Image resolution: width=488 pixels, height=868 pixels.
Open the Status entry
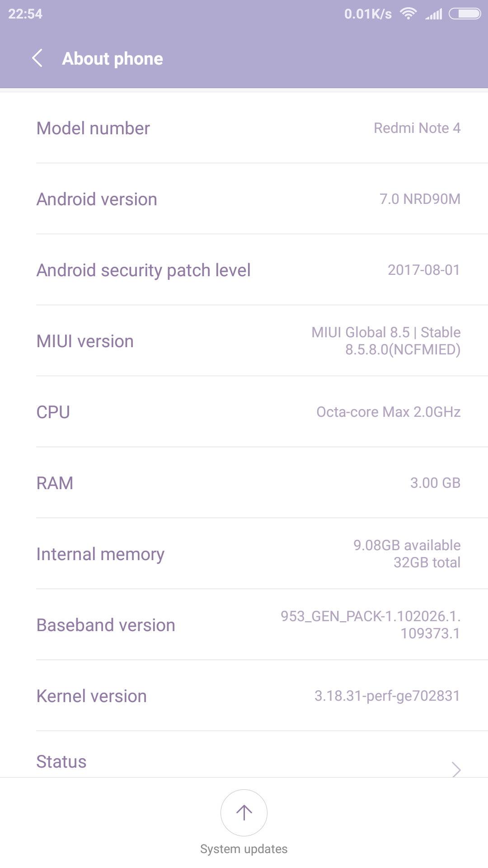tap(61, 762)
